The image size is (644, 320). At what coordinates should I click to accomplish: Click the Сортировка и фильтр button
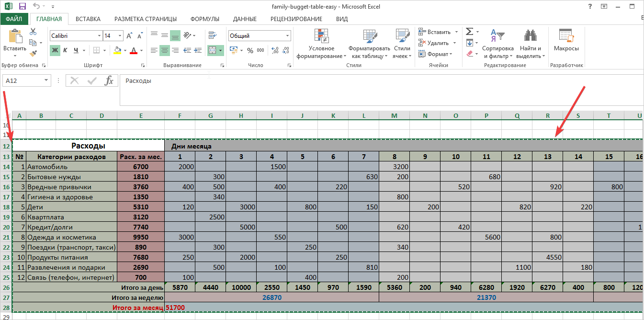pos(497,44)
